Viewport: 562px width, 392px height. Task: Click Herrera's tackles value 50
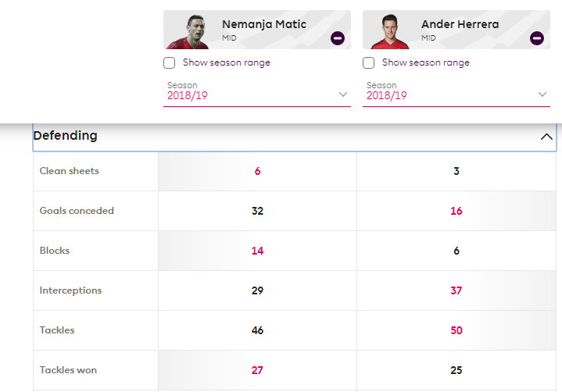click(456, 330)
